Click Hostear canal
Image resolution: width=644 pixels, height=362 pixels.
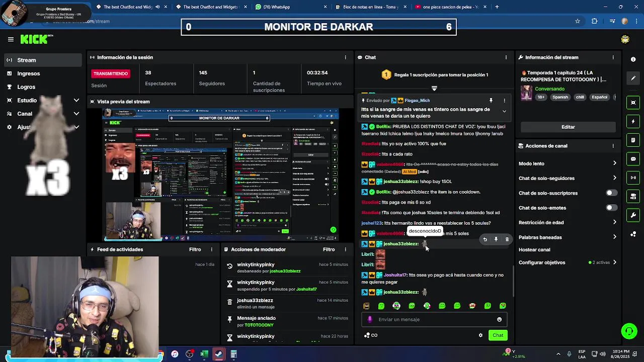pos(534,250)
